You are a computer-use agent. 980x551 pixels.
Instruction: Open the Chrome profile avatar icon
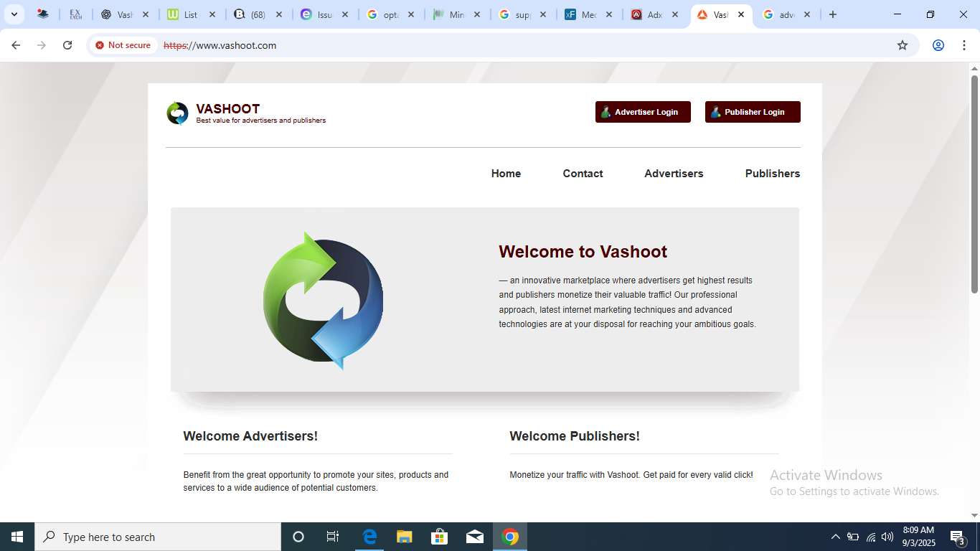pos(938,45)
